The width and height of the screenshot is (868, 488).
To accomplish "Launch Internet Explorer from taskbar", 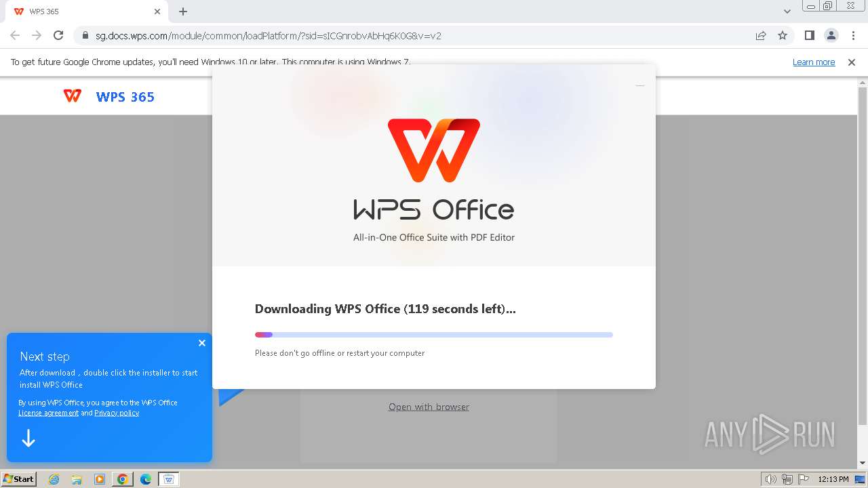I will coord(54,479).
